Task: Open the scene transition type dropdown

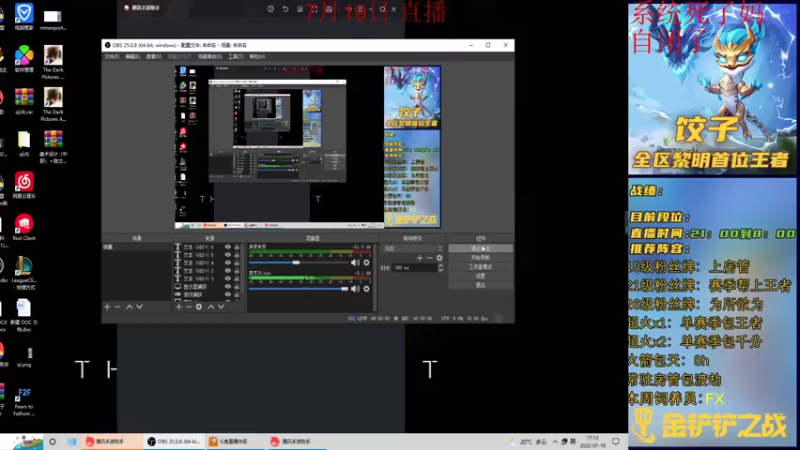Action: click(412, 248)
